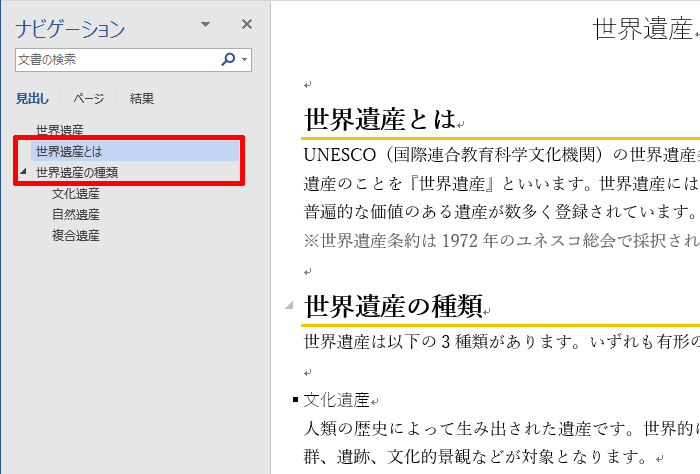Click the line starting 群、遺跡、文化的景観
700x474 pixels.
click(x=476, y=457)
